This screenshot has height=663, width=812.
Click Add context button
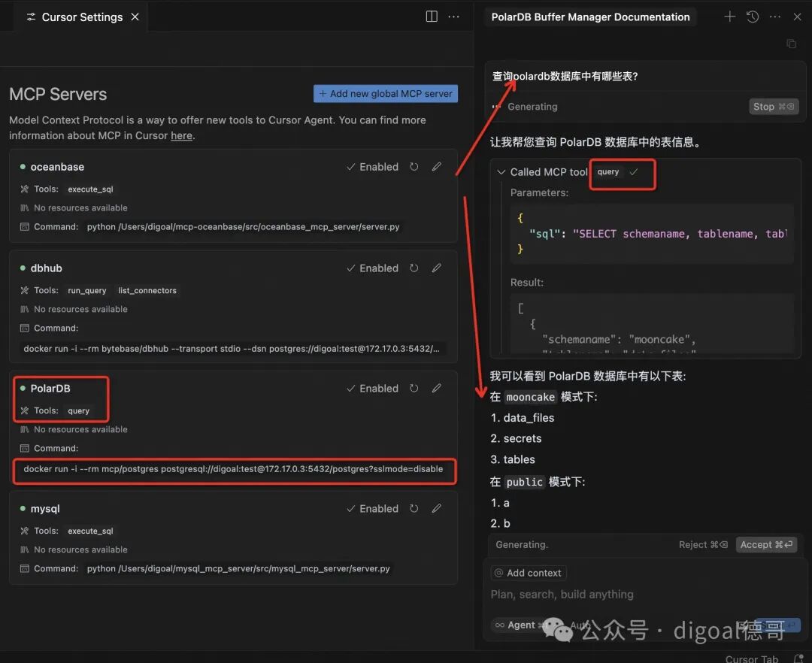[x=529, y=573]
